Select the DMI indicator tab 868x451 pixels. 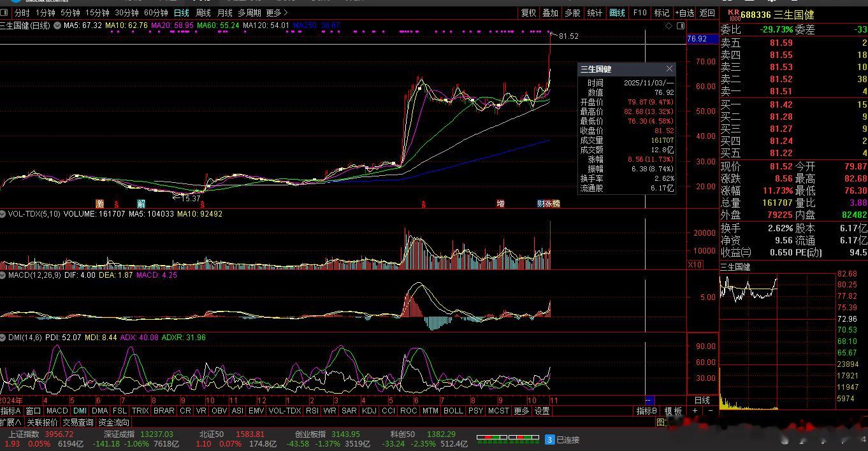tap(80, 411)
